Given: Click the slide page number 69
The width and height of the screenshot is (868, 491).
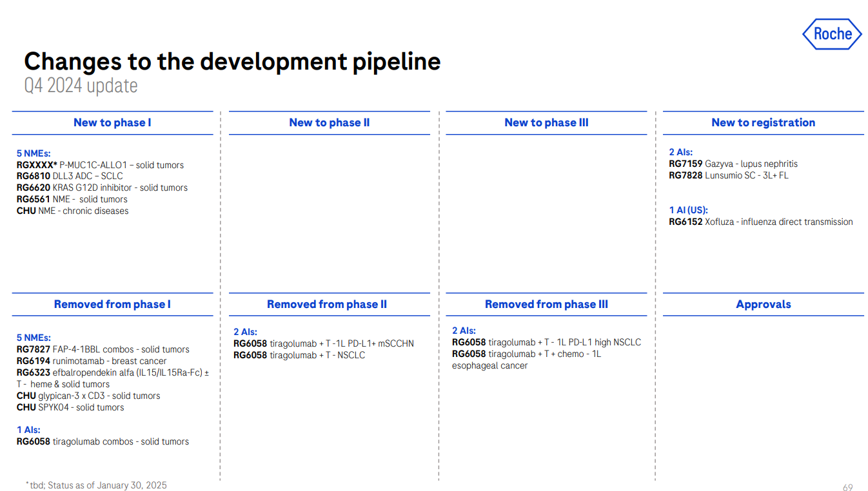Looking at the screenshot, I should click(848, 488).
